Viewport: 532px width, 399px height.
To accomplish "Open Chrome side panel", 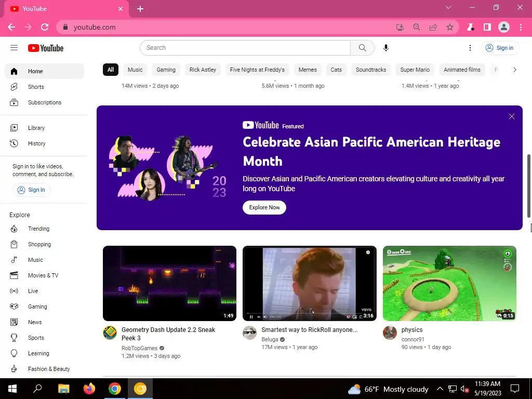I will point(487,27).
